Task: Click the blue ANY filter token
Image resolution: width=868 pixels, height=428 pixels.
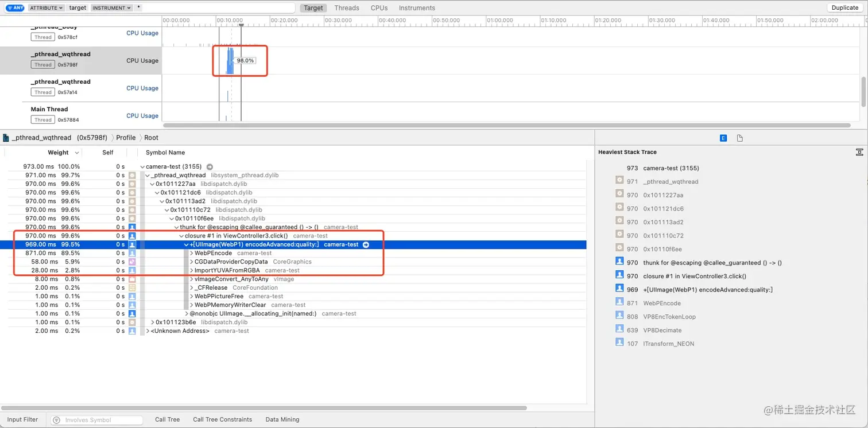Action: [x=14, y=8]
